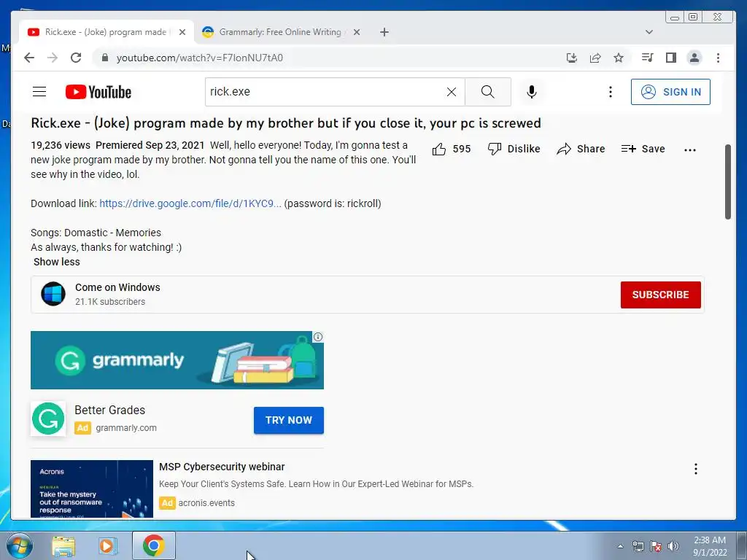Run search with the magnifier button

pyautogui.click(x=488, y=92)
